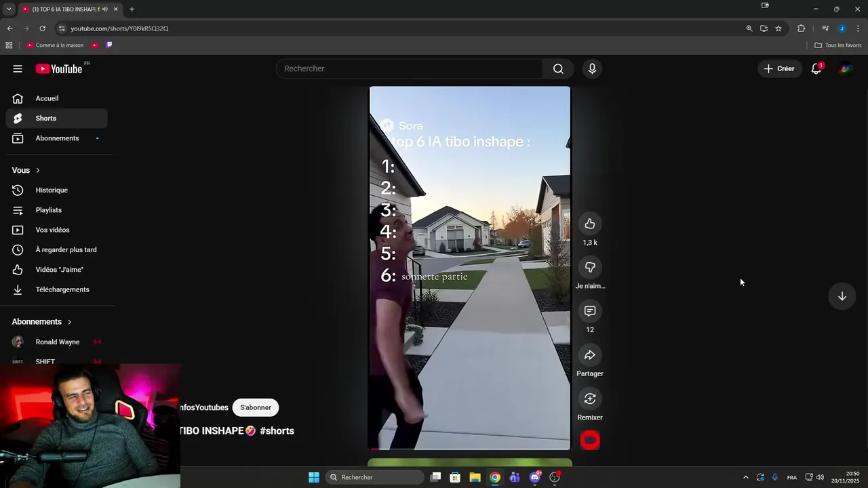Viewport: 868px width, 488px height.
Task: Click the search magnifier button
Action: coord(558,68)
